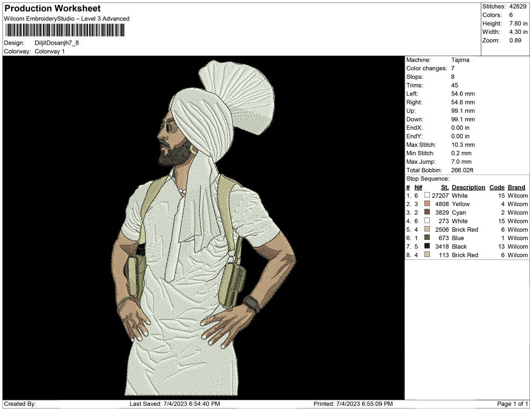Screen dimensions: 532x409
Task: Click the Trims value '45'
Action: tap(454, 85)
